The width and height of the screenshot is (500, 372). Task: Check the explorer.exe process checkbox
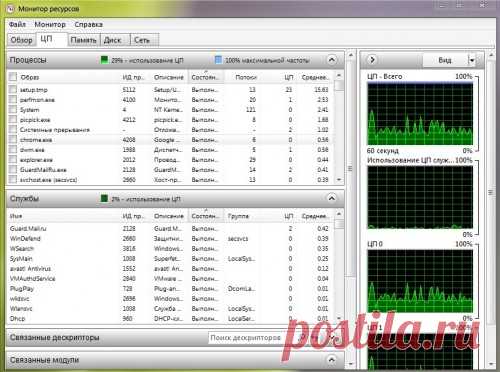pos(13,160)
